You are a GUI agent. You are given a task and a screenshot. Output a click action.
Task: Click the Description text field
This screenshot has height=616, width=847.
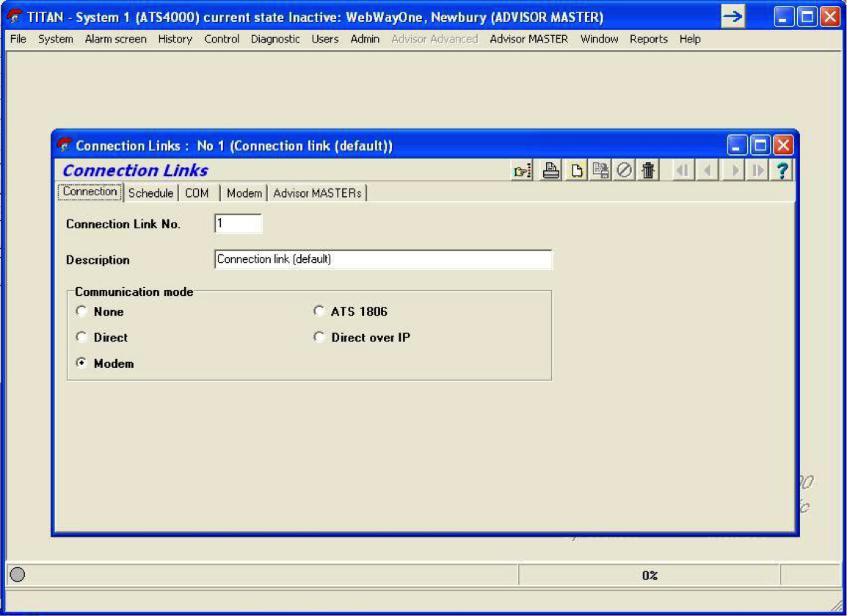[x=382, y=260]
